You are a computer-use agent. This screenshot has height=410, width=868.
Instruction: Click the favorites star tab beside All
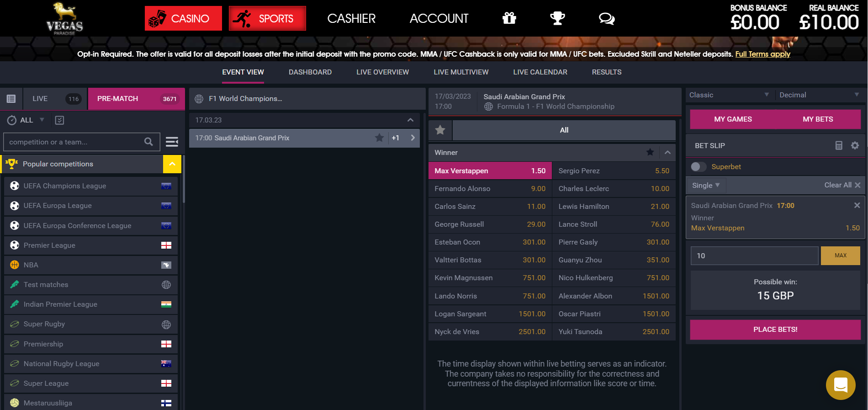click(x=440, y=130)
